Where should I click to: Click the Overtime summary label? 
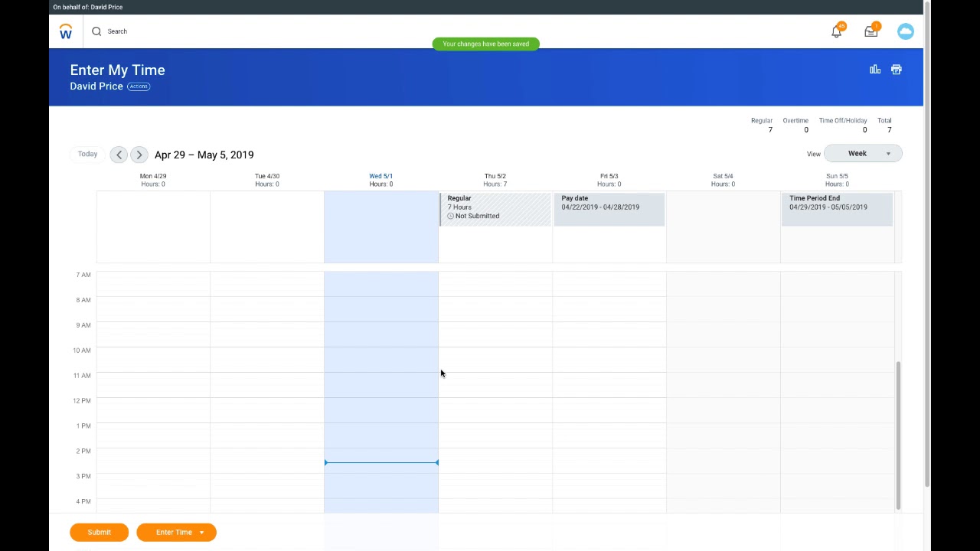[795, 120]
